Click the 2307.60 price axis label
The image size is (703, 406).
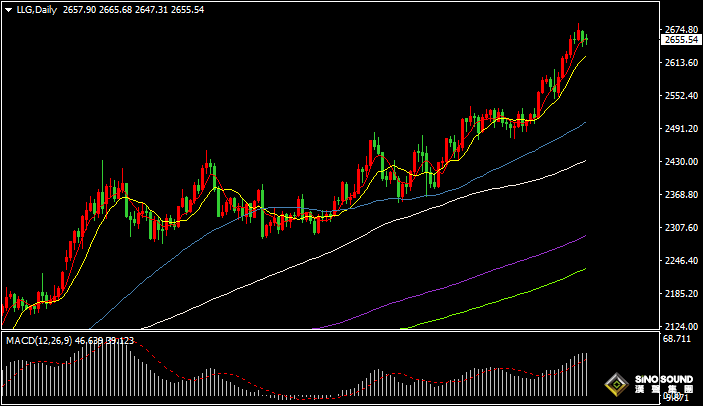tap(680, 228)
